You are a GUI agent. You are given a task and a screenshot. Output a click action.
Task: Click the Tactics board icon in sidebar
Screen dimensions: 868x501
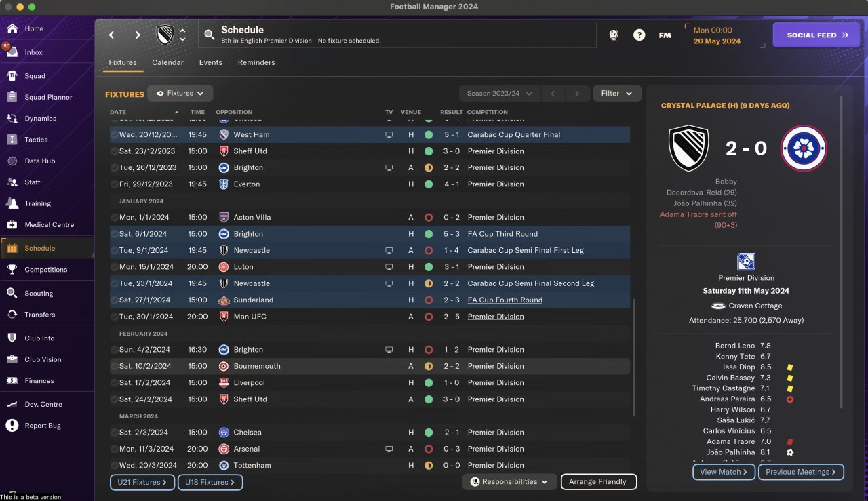coord(12,140)
